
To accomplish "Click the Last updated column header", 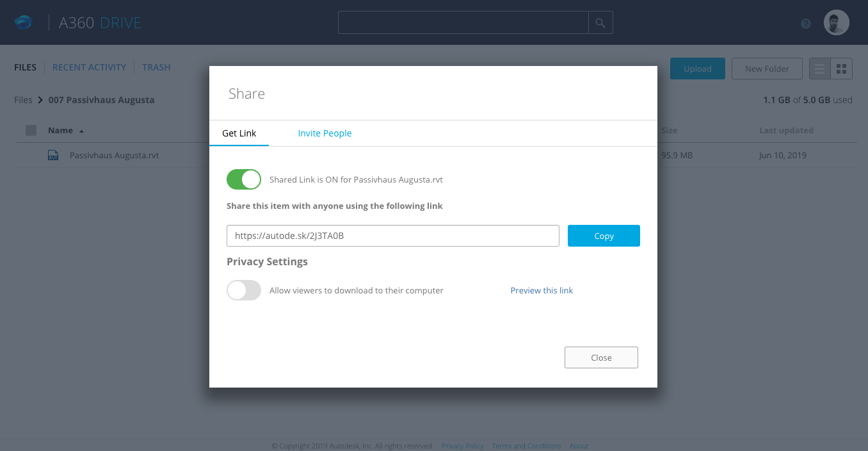I will click(786, 130).
